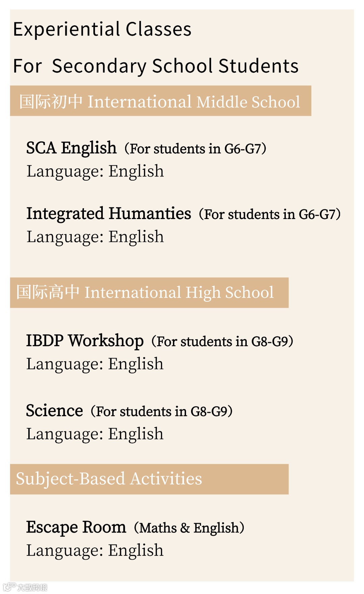Click G6-G7 note beside Integrated Humanties
Screen dimensions: 364x594
(x=270, y=215)
